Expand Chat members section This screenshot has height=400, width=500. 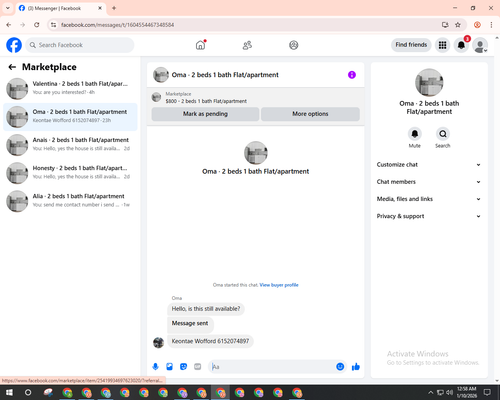click(429, 182)
